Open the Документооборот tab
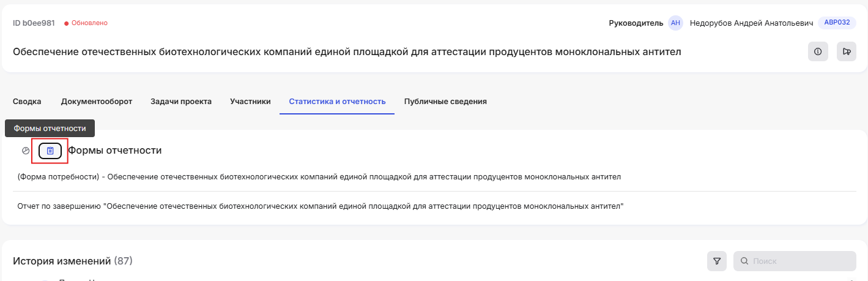Viewport: 868px width, 281px height. pyautogui.click(x=97, y=102)
